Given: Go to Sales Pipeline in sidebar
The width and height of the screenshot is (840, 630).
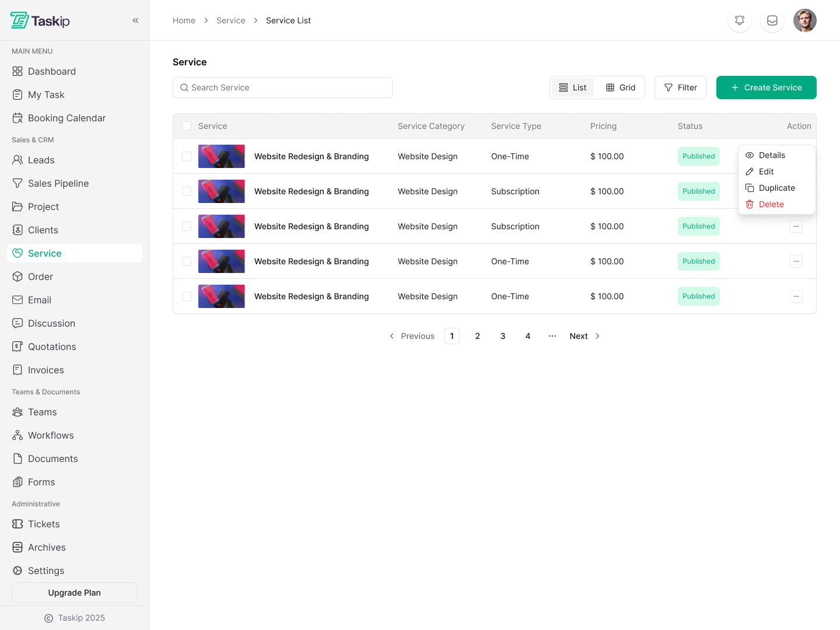Looking at the screenshot, I should point(58,183).
